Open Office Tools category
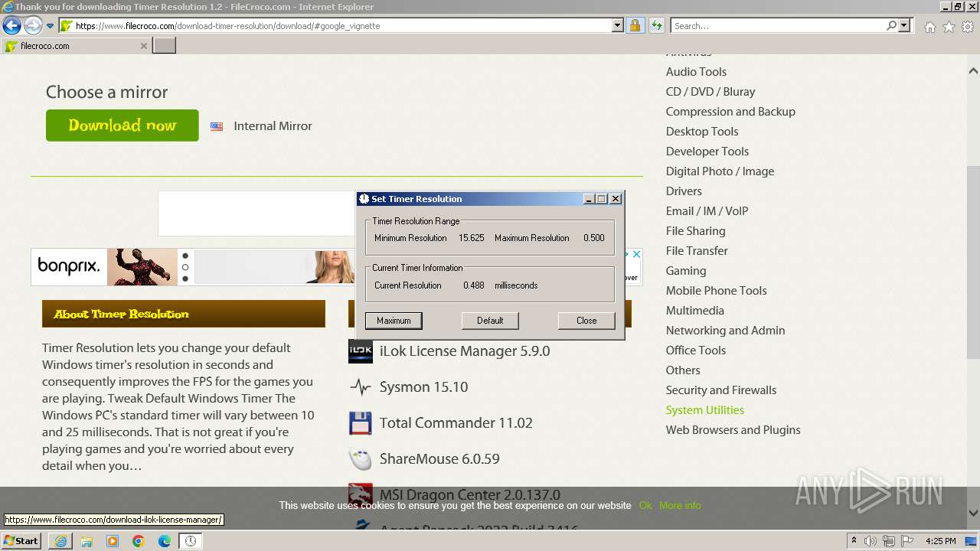980x551 pixels. (x=695, y=350)
